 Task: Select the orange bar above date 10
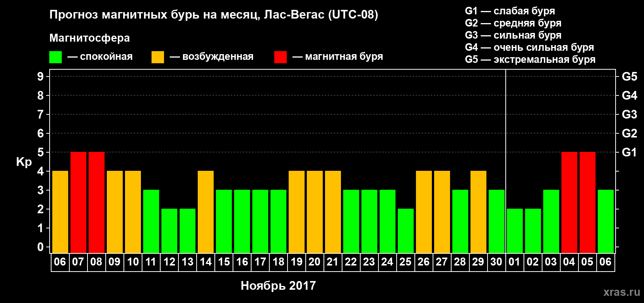[133, 212]
